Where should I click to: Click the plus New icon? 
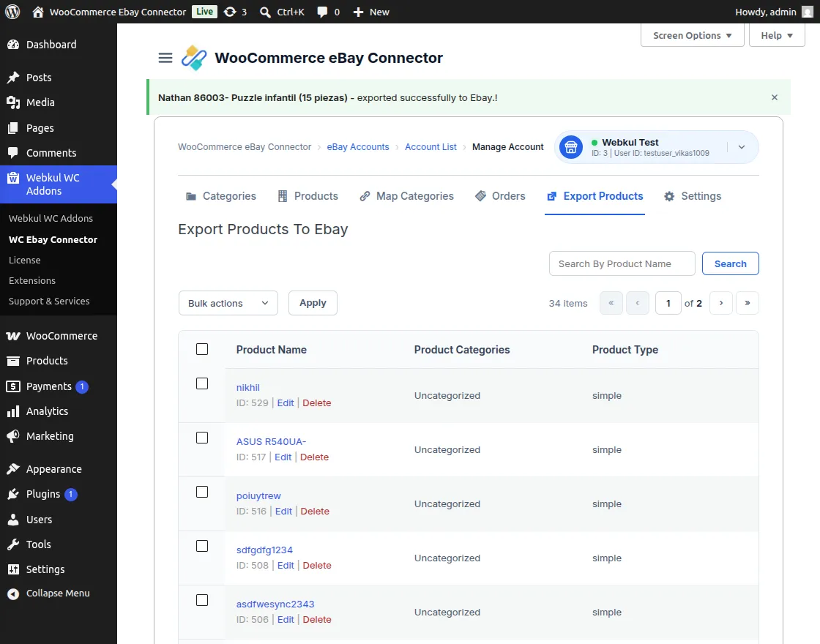click(x=358, y=12)
